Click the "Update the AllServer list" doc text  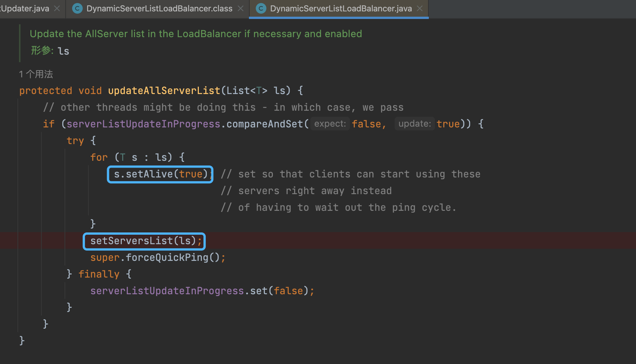[x=196, y=34]
